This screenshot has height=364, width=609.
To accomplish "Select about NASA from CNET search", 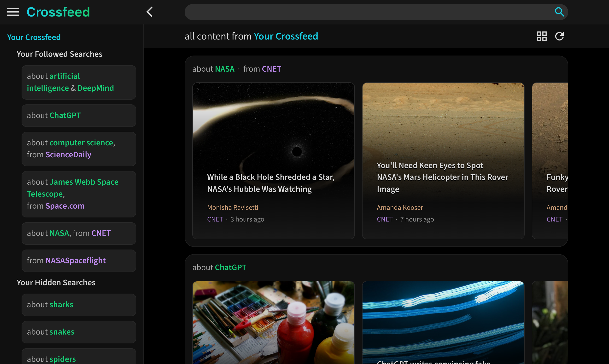I will (x=79, y=233).
